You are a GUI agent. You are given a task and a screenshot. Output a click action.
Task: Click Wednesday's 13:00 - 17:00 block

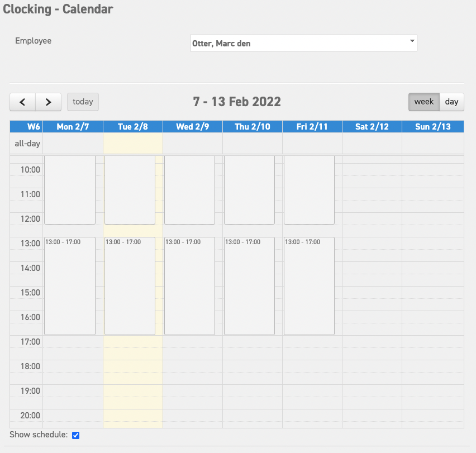189,286
